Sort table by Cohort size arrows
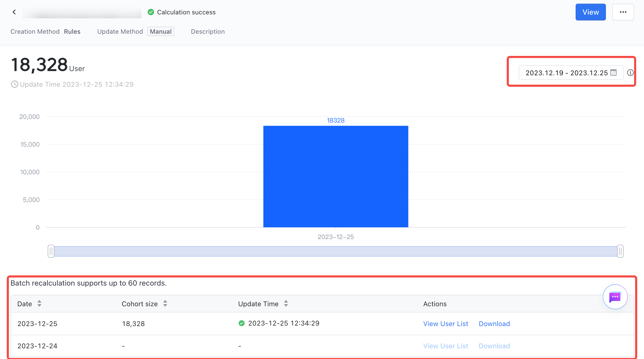The height and width of the screenshot is (359, 644). [165, 304]
